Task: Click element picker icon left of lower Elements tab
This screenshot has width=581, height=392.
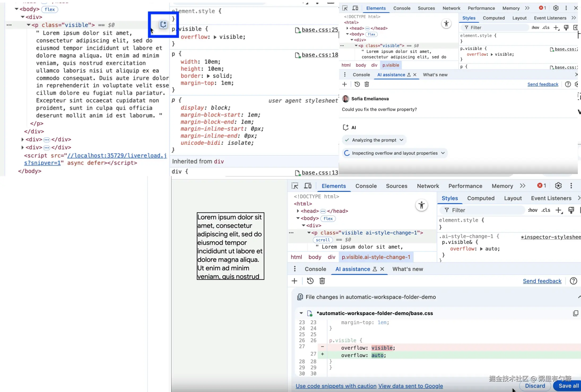Action: coord(295,186)
